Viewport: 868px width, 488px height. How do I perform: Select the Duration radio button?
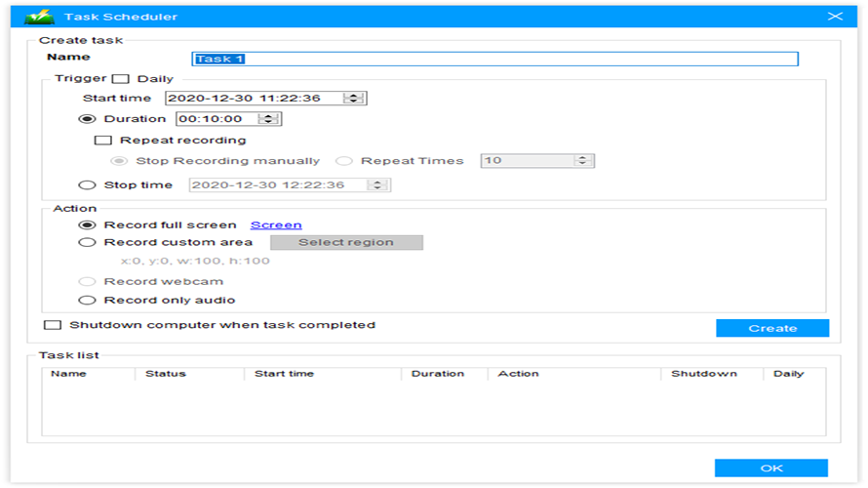[x=87, y=119]
